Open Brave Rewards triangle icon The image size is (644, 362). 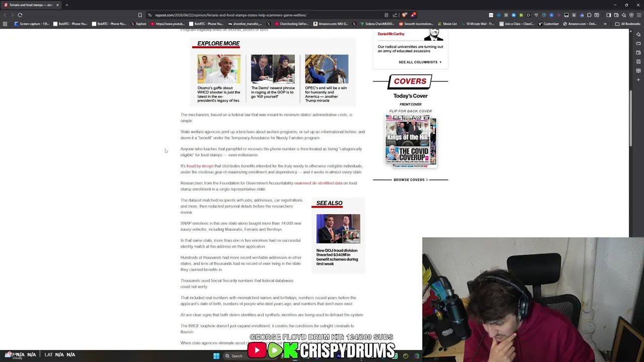[413, 15]
